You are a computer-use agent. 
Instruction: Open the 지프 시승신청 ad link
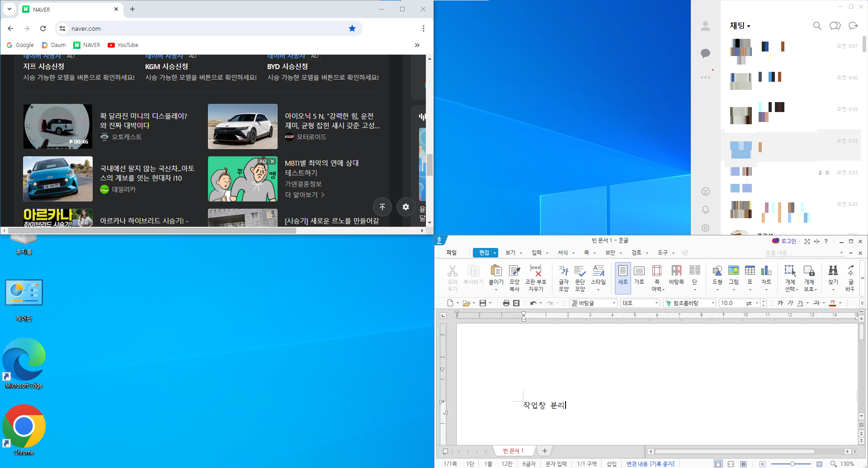click(x=44, y=66)
